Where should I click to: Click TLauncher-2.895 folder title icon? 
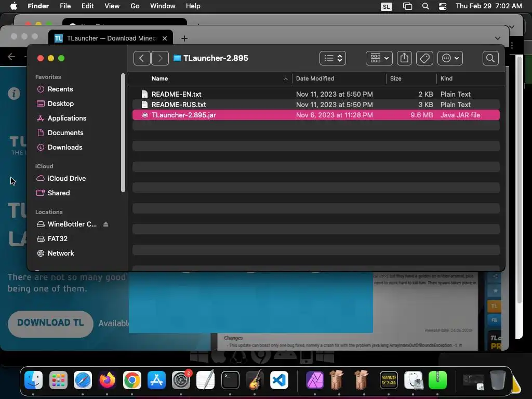(177, 58)
